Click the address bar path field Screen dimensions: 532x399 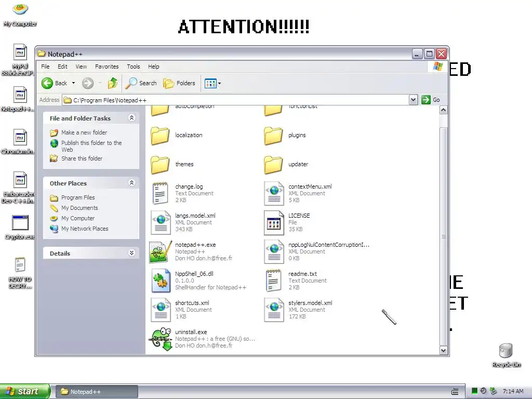(x=236, y=100)
